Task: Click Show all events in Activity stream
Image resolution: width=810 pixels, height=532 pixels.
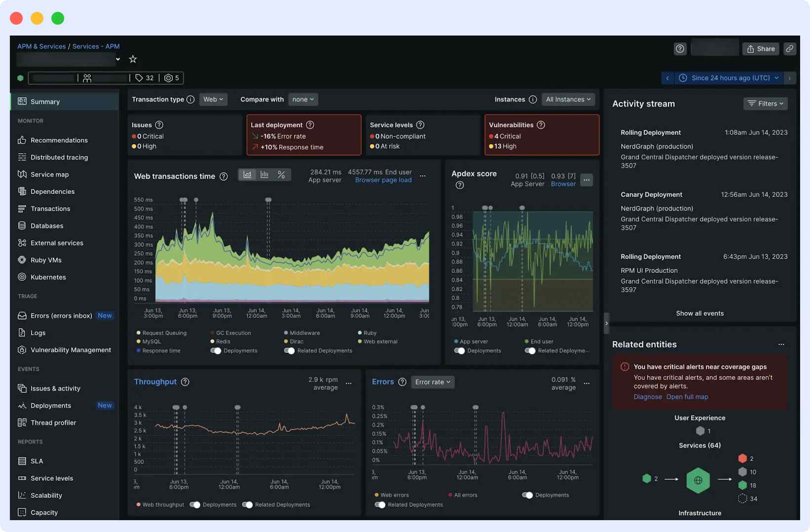Action: point(700,313)
